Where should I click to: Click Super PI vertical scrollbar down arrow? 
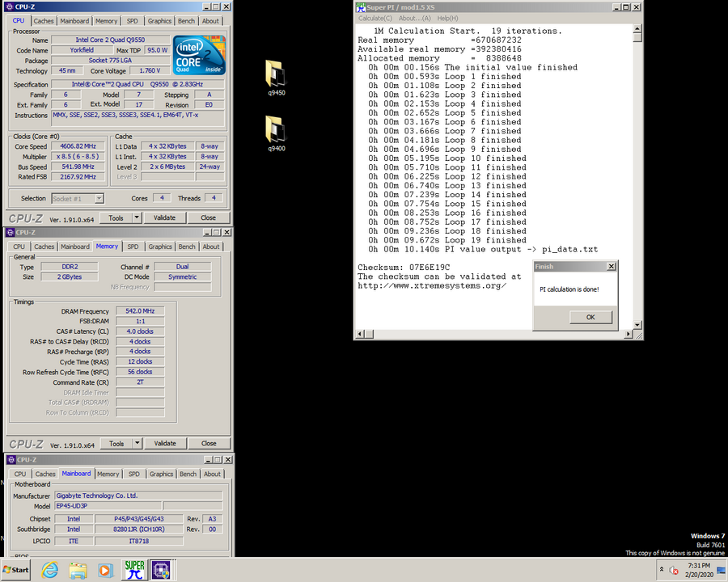pos(637,324)
